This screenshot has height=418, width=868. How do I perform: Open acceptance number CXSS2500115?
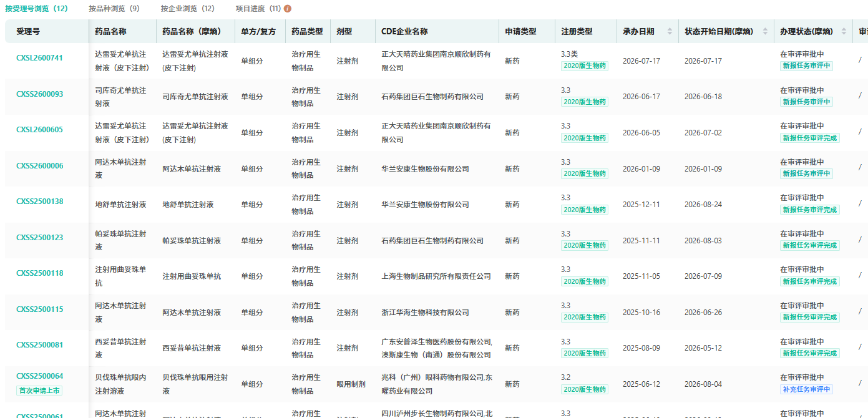[x=40, y=309]
